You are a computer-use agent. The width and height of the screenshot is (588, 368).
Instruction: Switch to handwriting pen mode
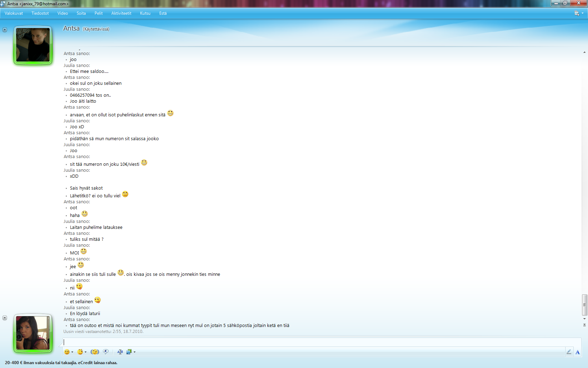[x=569, y=352]
